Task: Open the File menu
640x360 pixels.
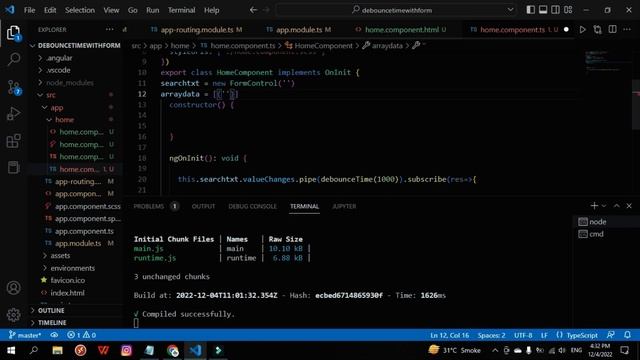Action: 29,10
